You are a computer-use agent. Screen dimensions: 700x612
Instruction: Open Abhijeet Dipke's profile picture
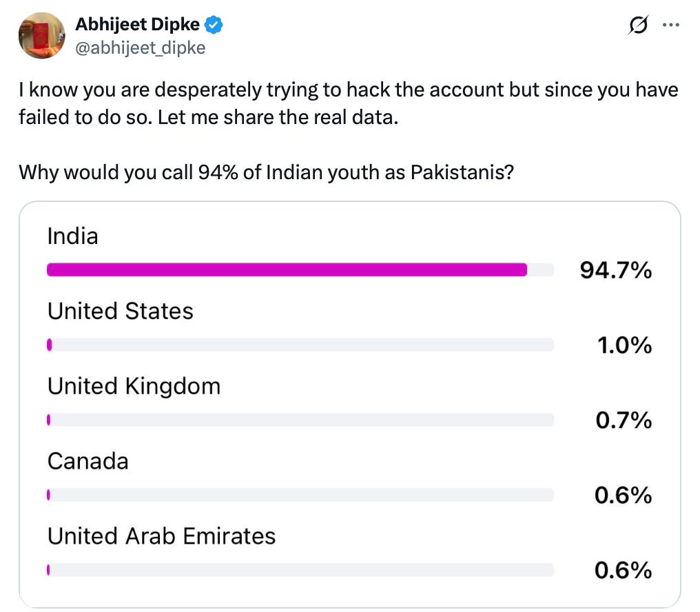point(41,36)
